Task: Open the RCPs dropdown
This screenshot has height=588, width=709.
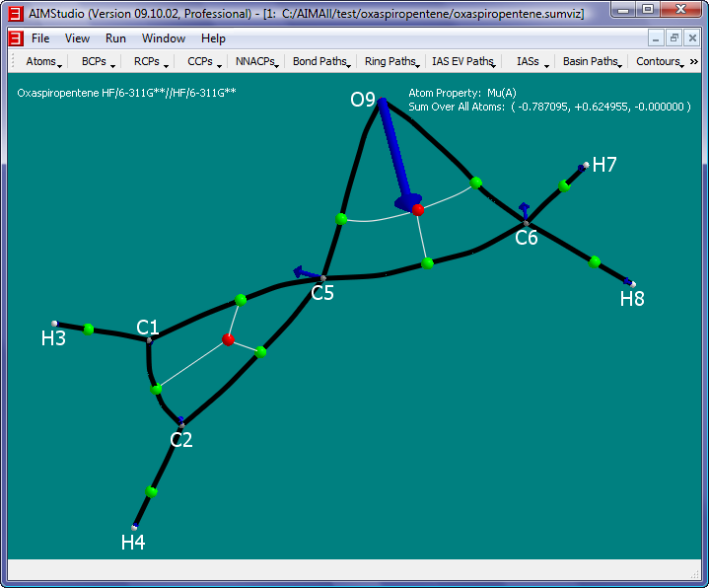Action: click(x=151, y=62)
